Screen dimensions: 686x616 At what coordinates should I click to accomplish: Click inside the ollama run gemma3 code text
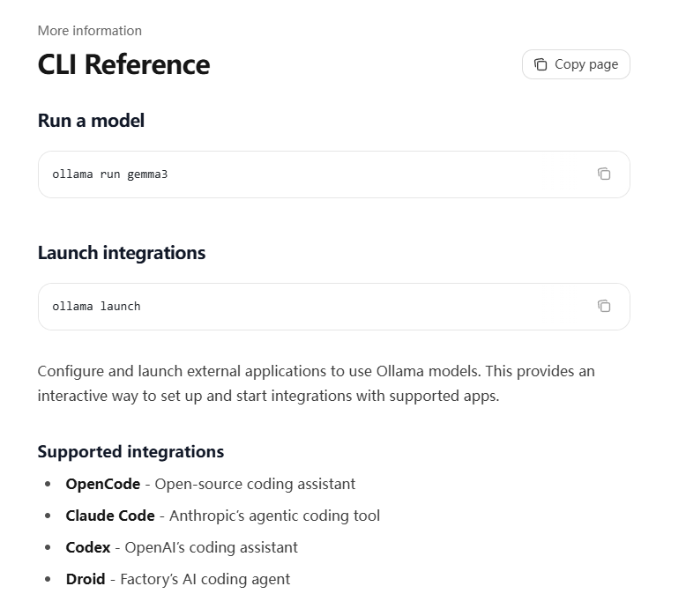click(x=109, y=174)
